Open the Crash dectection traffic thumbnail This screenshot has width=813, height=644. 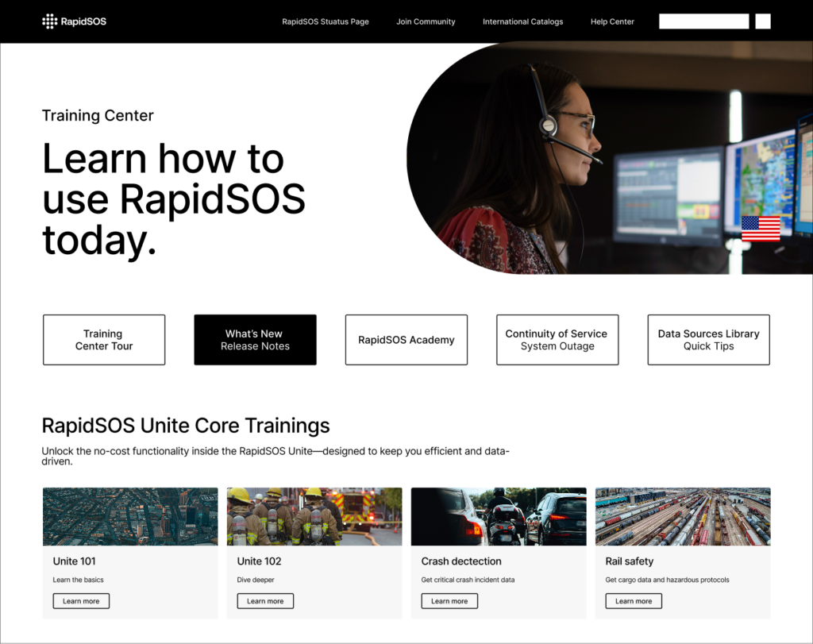(x=499, y=516)
